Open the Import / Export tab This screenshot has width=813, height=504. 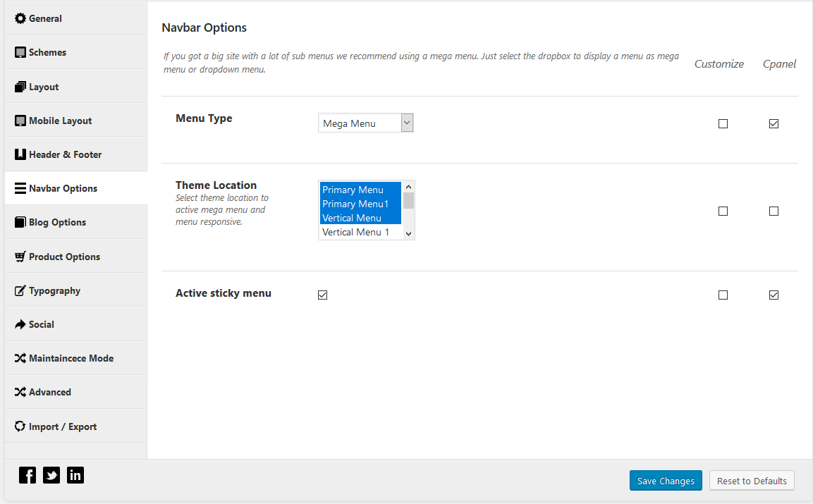75,426
